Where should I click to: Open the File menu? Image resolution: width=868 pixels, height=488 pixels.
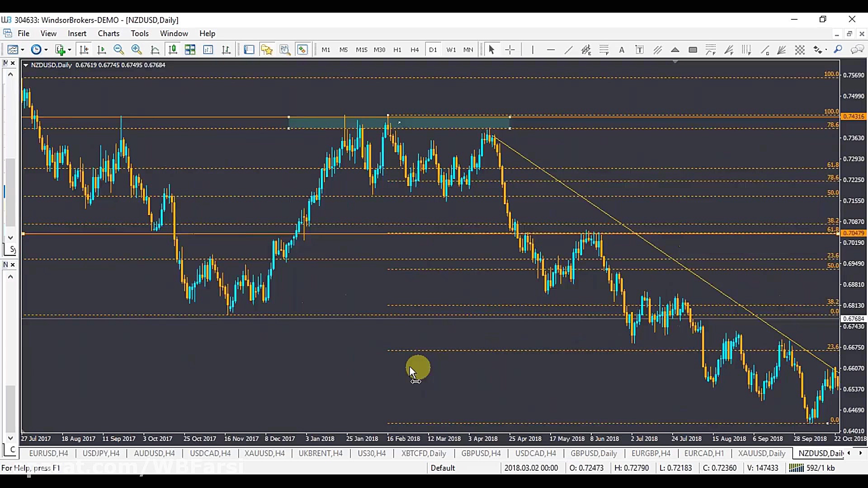24,33
